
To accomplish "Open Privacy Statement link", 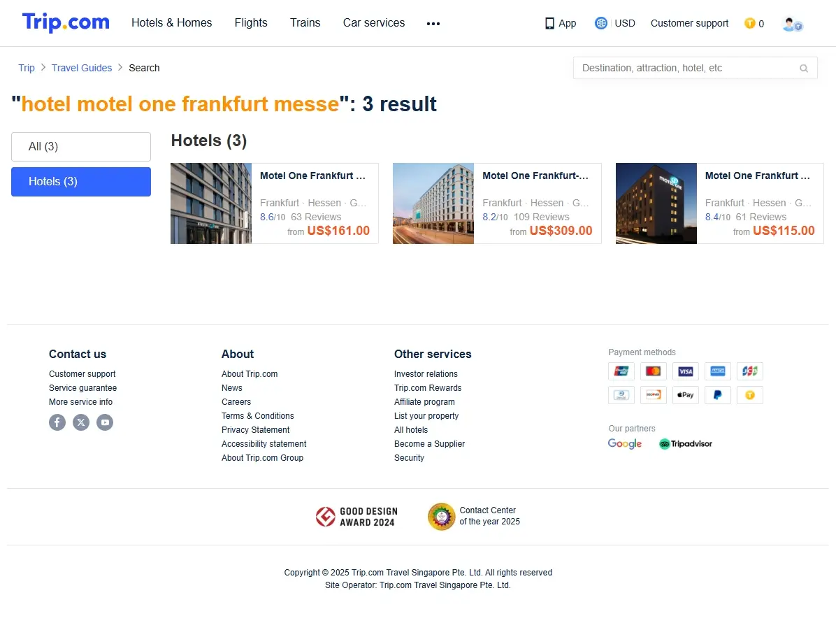I will point(255,429).
